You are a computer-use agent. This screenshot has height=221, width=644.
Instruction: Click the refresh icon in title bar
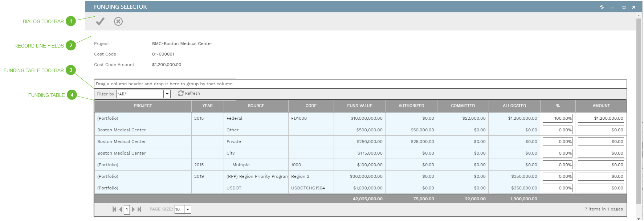tap(602, 7)
